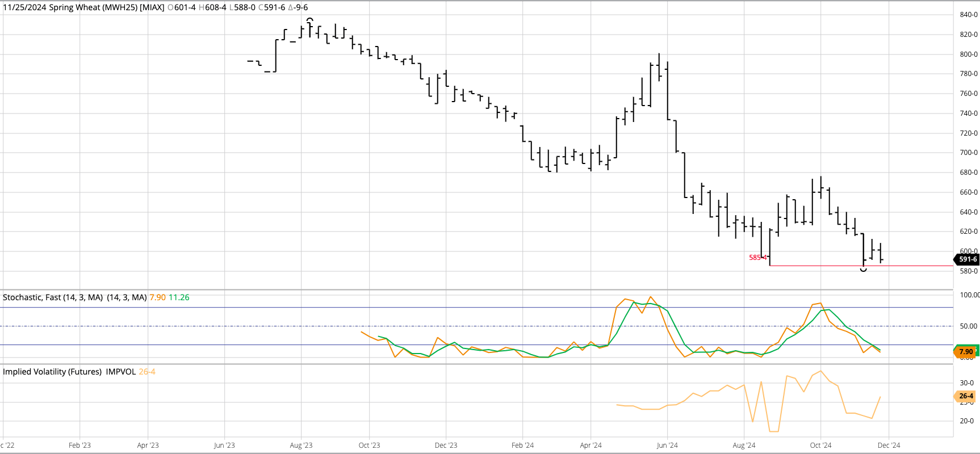The height and width of the screenshot is (454, 980).
Task: Click the 800-0 price axis label
Action: point(968,54)
